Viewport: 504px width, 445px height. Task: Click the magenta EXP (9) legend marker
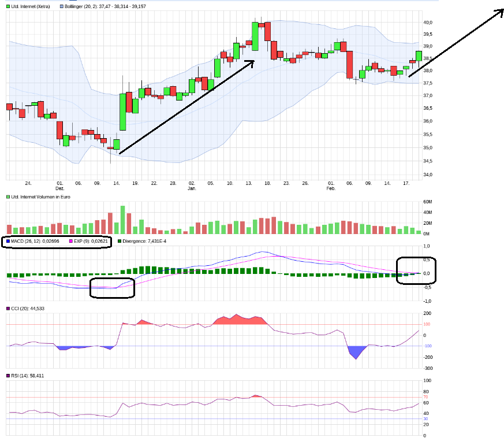(x=72, y=240)
